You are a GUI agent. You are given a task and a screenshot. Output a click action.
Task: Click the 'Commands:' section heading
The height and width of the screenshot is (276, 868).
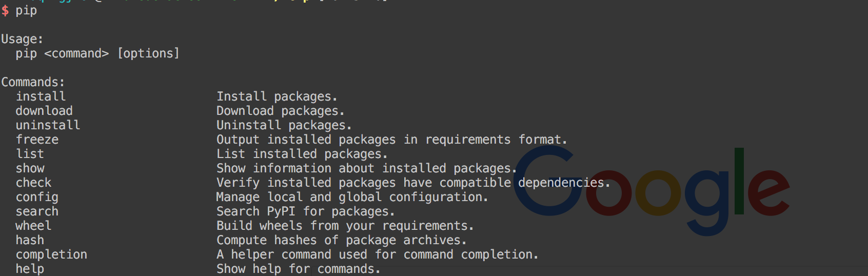click(x=33, y=82)
